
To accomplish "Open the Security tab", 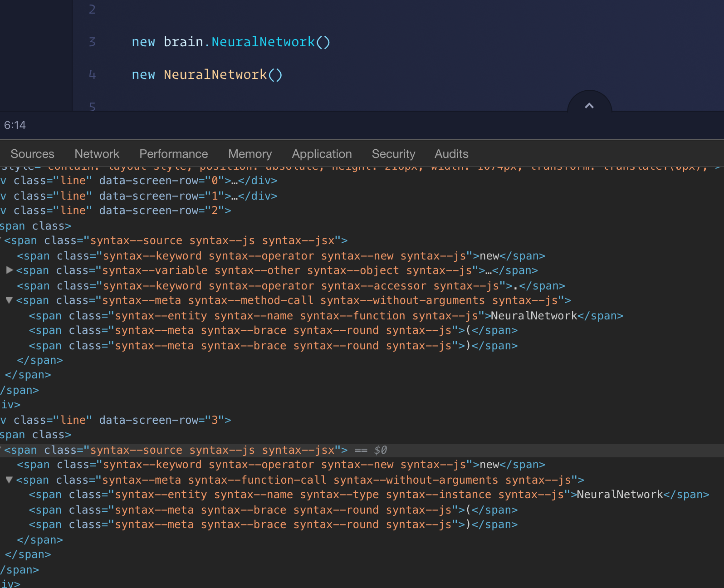I will [393, 154].
